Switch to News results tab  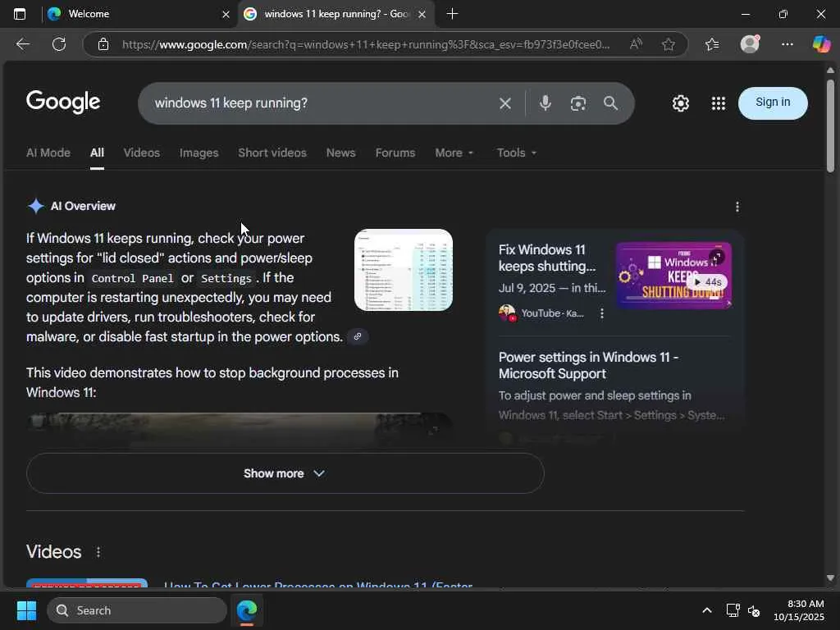pos(340,153)
